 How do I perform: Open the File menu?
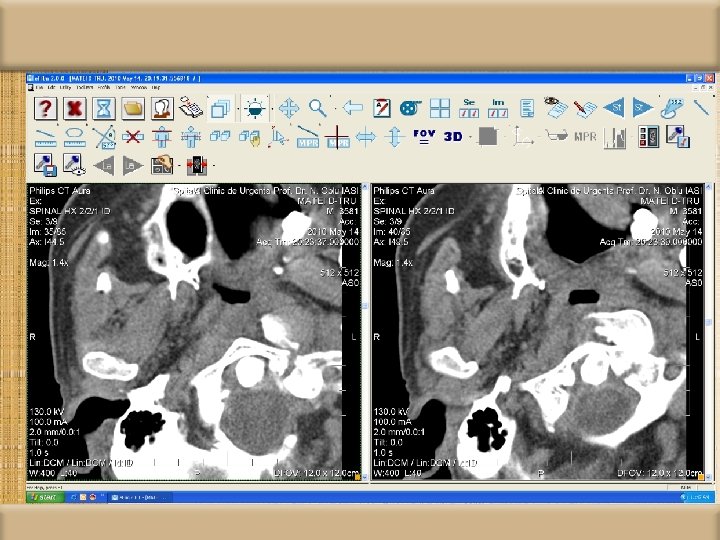(x=40, y=87)
